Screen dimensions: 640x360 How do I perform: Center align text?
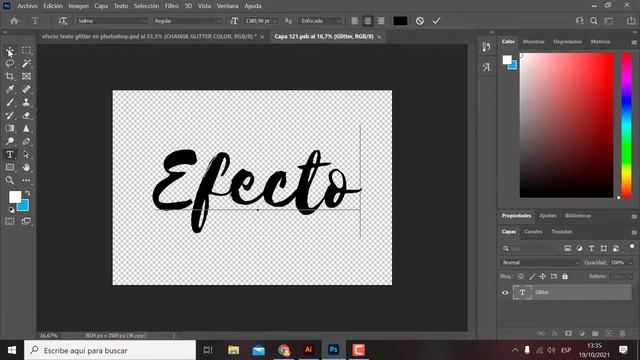(x=368, y=21)
